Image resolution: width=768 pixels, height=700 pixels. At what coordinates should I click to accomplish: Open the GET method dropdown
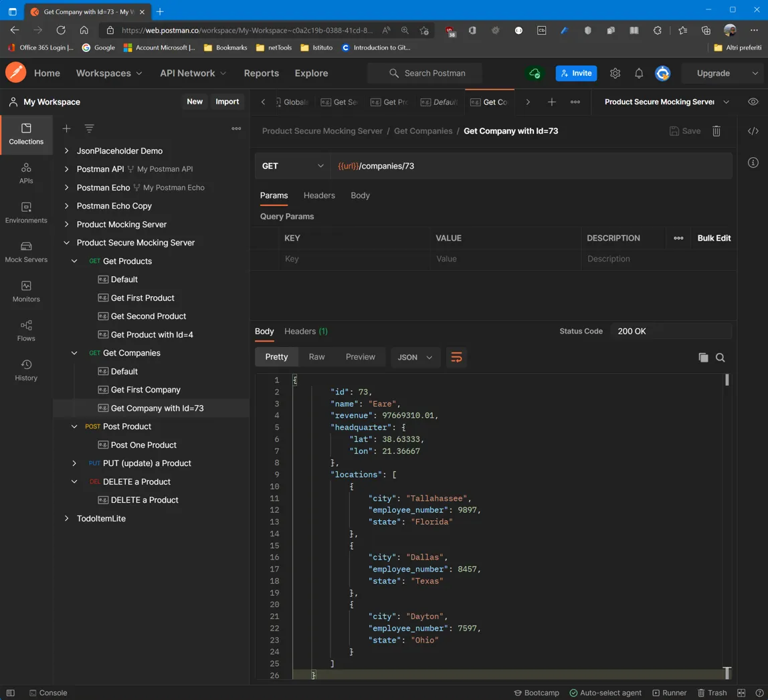click(292, 166)
